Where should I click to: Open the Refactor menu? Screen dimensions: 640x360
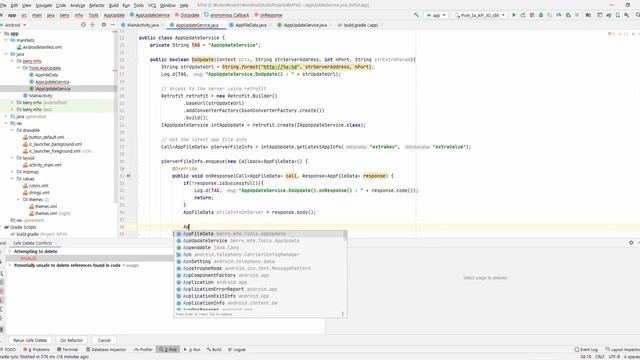97,5
